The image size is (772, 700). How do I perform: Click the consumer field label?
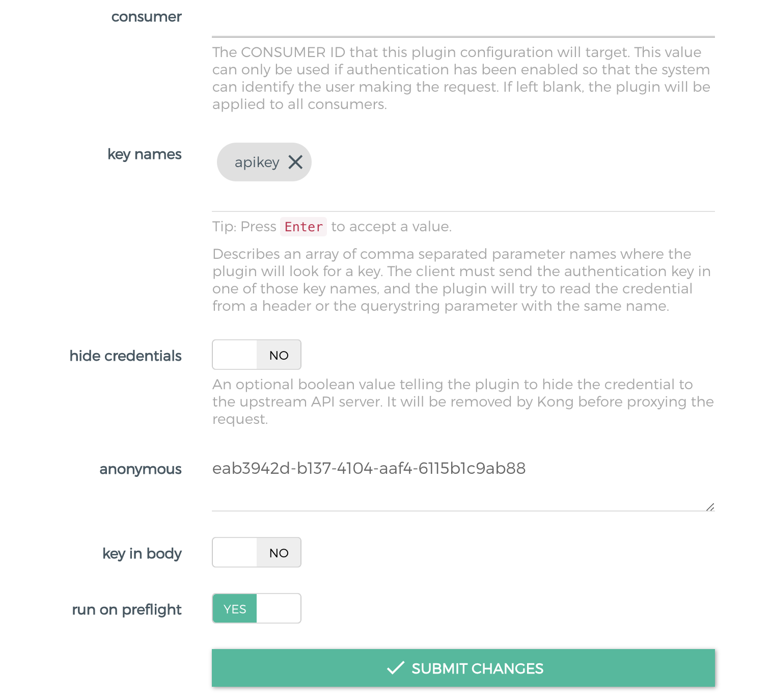(146, 17)
